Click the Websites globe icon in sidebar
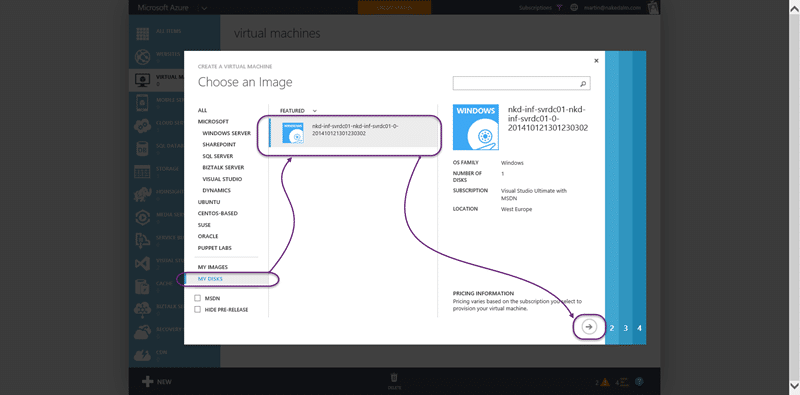This screenshot has height=395, width=800. 143,56
